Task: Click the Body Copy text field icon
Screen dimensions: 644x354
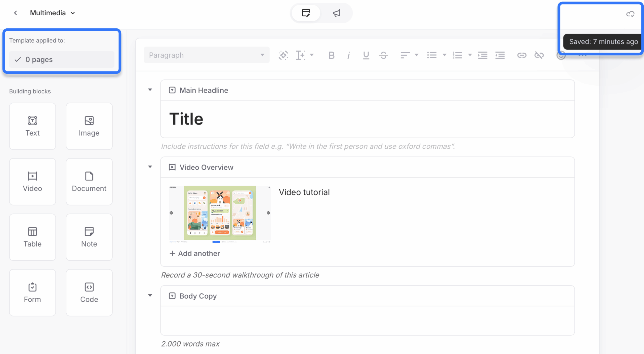Action: point(172,296)
